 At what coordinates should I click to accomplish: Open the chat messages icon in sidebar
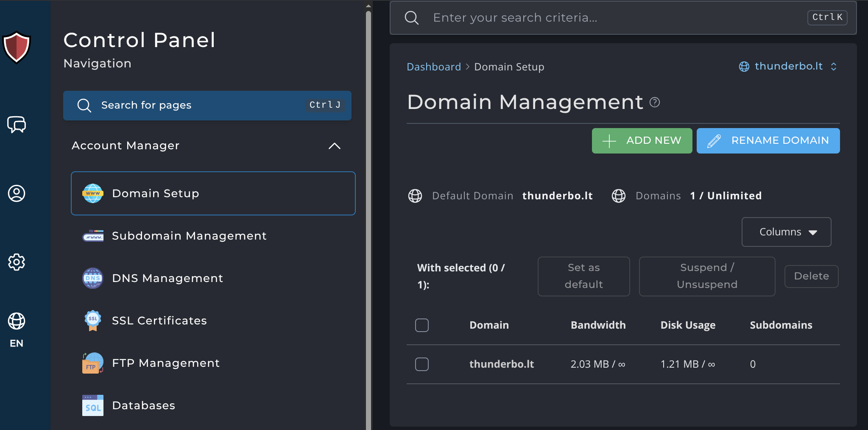(17, 125)
